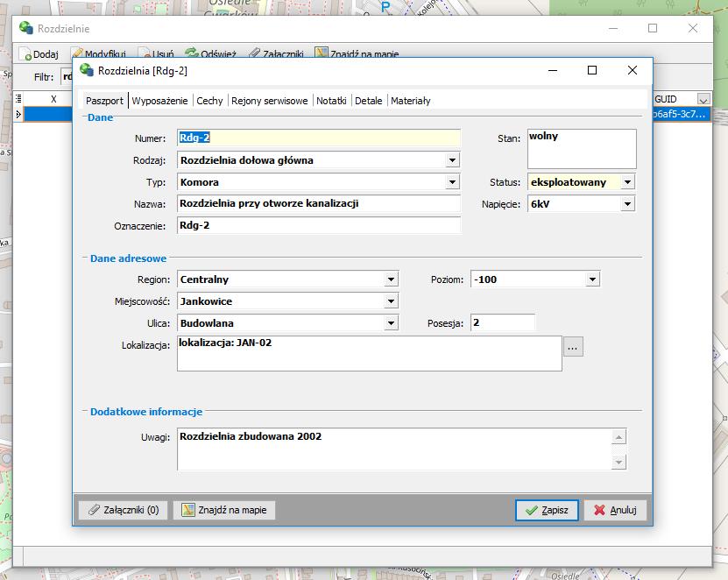Image resolution: width=728 pixels, height=580 pixels.
Task: Expand the Miejscowość dropdown
Action: 391,301
